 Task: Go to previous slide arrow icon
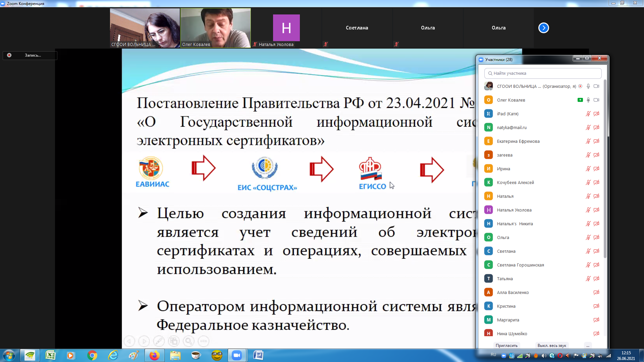[129, 341]
